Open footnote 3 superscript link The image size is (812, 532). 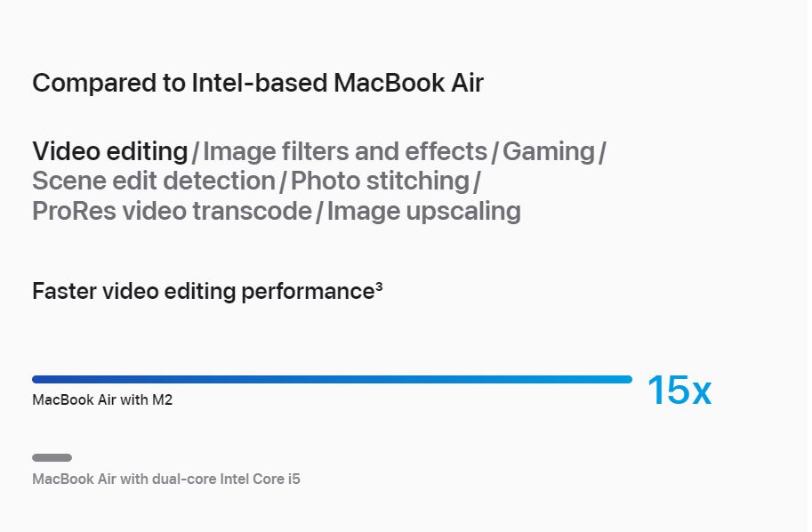pos(379,286)
